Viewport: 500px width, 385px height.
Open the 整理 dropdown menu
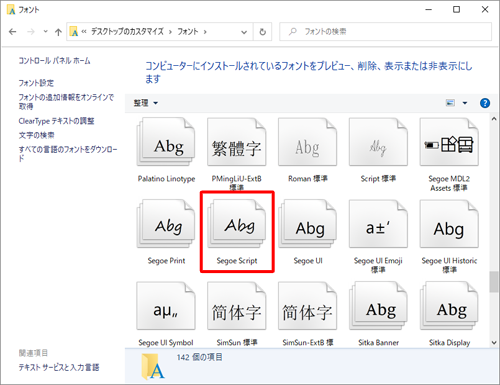146,103
